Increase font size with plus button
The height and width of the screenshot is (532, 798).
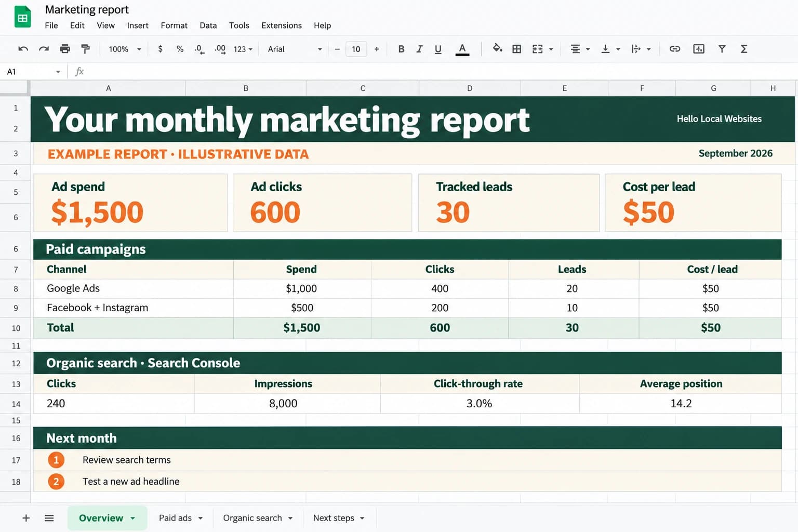tap(377, 49)
